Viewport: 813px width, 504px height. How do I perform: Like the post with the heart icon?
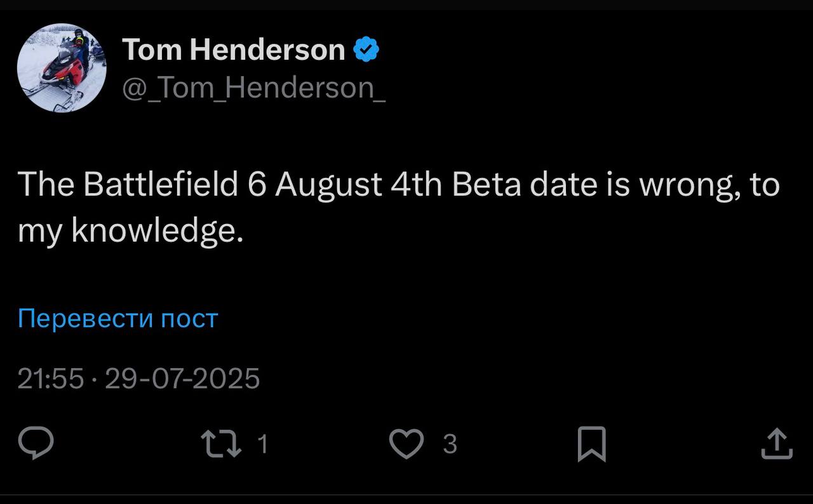tap(406, 444)
